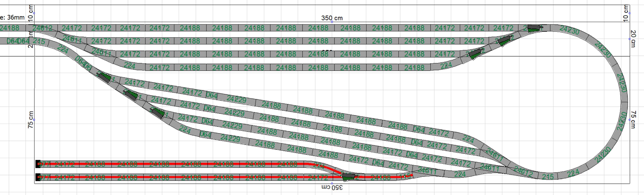Select the upright '350 cm' top dimension label

click(332, 18)
